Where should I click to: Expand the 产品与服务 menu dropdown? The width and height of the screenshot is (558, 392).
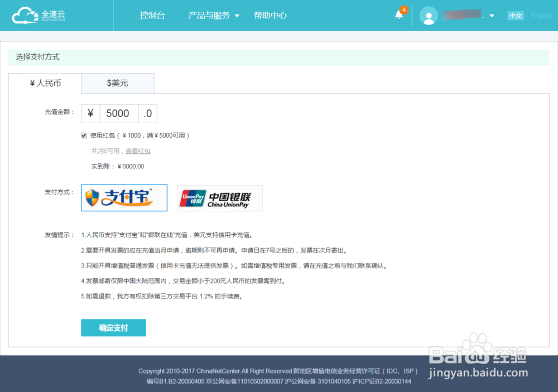point(210,16)
